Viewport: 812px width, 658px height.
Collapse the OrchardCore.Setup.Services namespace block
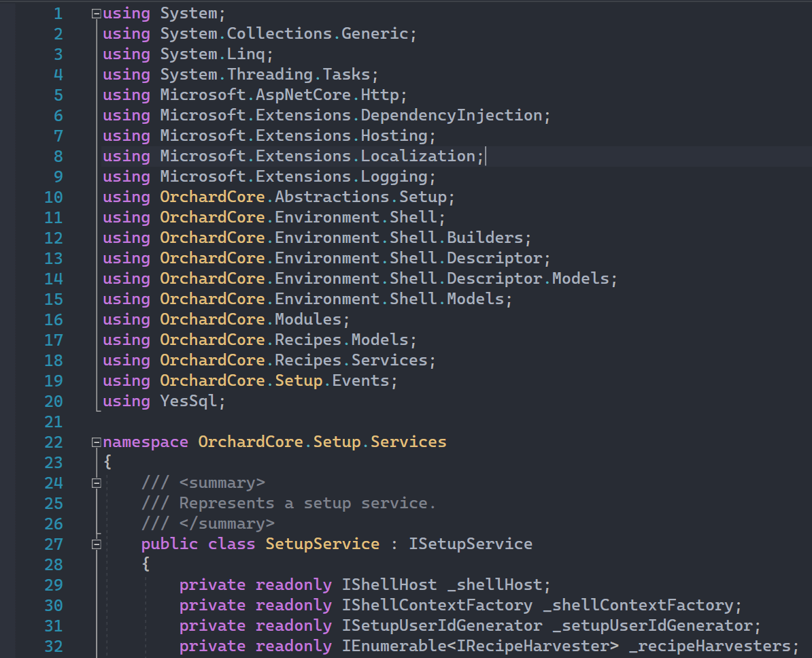pos(97,442)
